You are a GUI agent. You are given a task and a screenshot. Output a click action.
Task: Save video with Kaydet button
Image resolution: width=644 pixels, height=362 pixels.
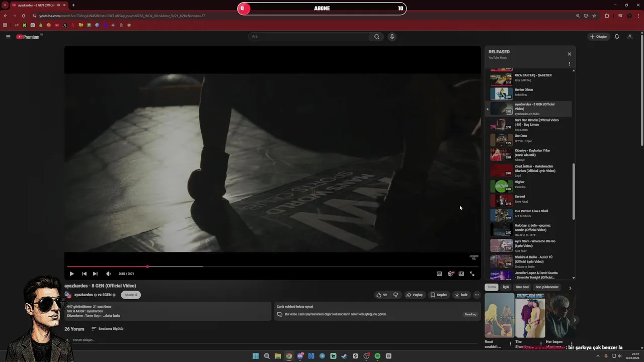point(439,295)
